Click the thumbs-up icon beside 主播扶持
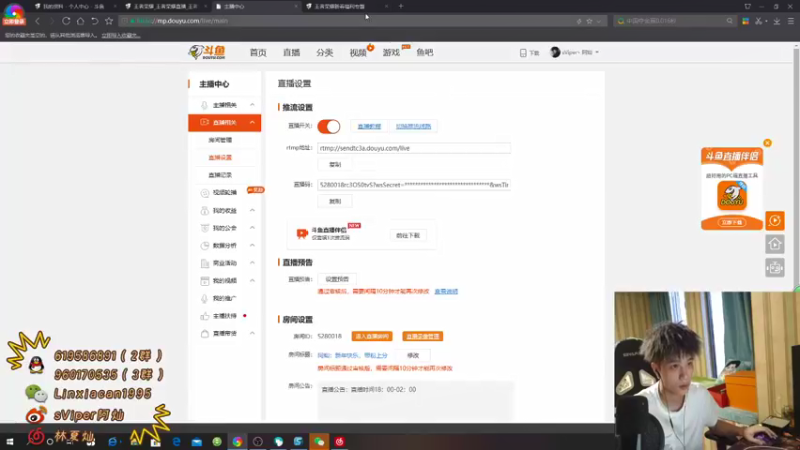This screenshot has width=800, height=450. click(x=205, y=316)
